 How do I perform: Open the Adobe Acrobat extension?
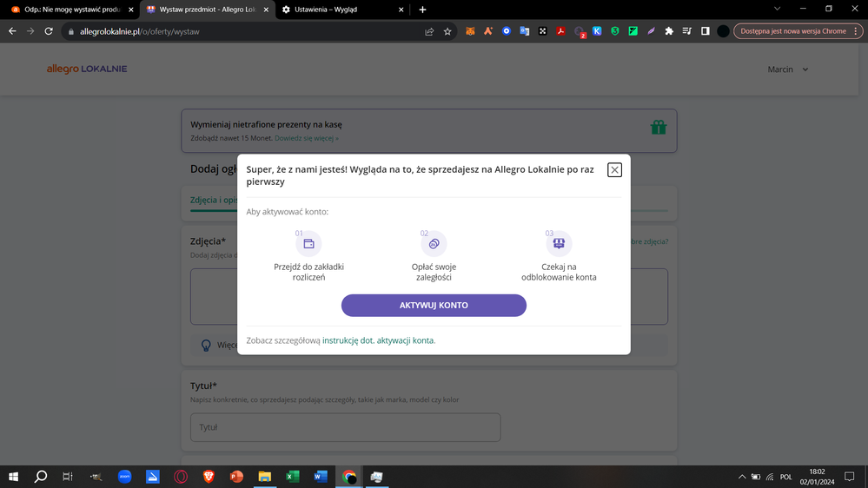click(x=560, y=31)
